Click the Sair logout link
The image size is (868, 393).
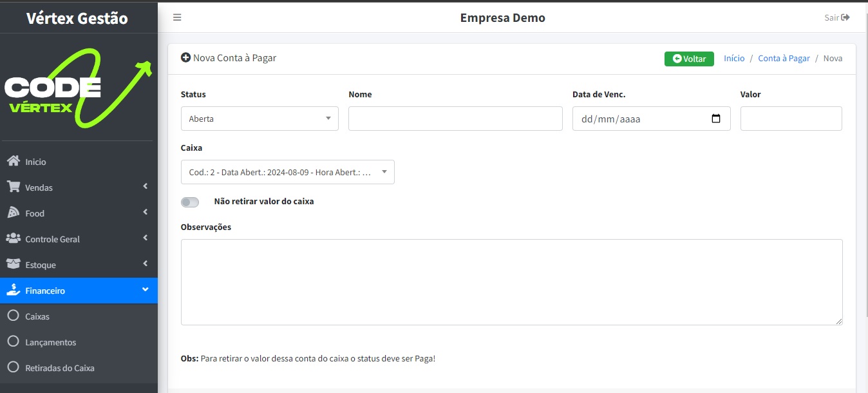tap(837, 17)
